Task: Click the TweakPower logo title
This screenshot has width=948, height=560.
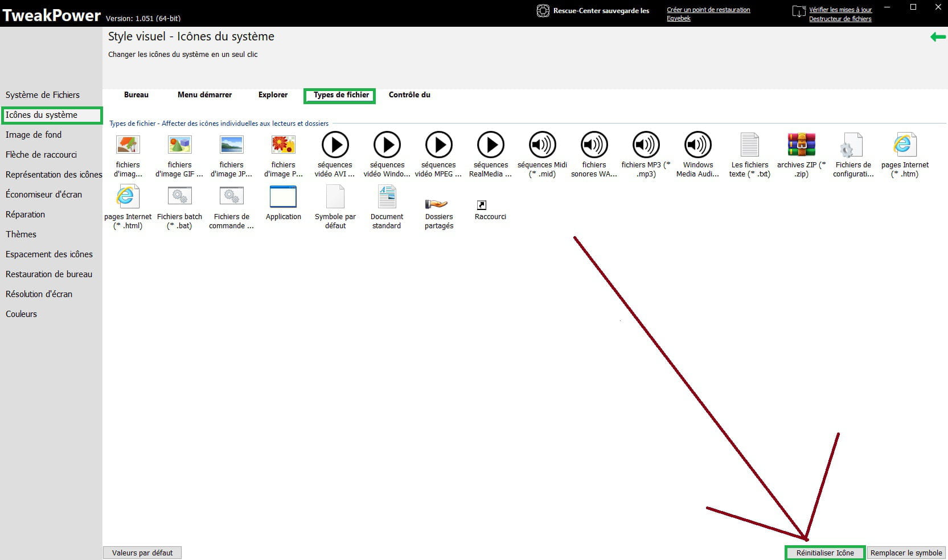Action: 51,15
